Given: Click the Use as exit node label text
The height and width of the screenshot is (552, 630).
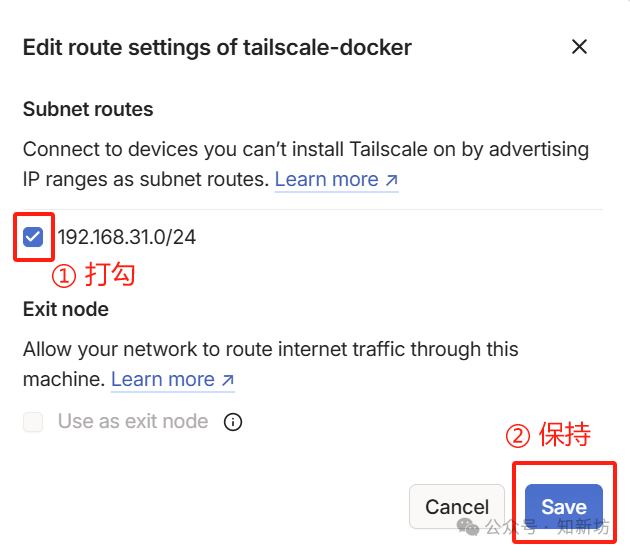Looking at the screenshot, I should [133, 422].
